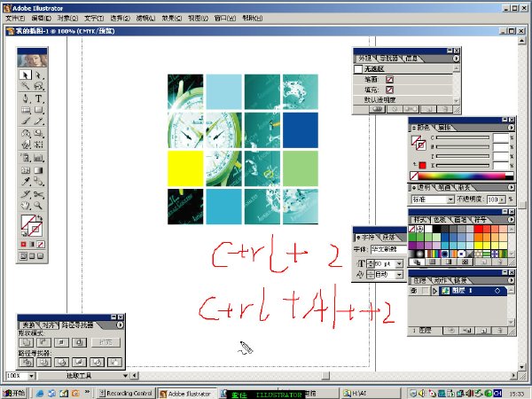Switch to H:\AI taskbar window
Viewport: 532px width, 399px height.
372,393
